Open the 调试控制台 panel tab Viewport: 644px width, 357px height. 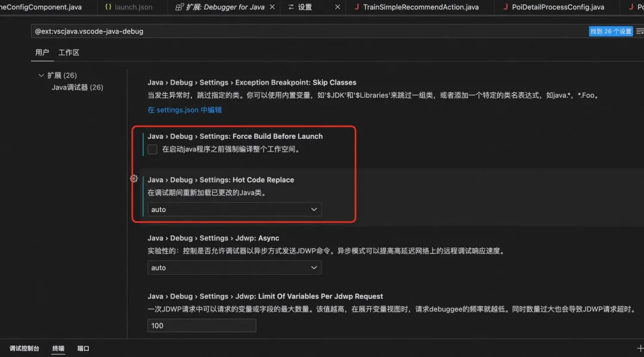point(24,348)
